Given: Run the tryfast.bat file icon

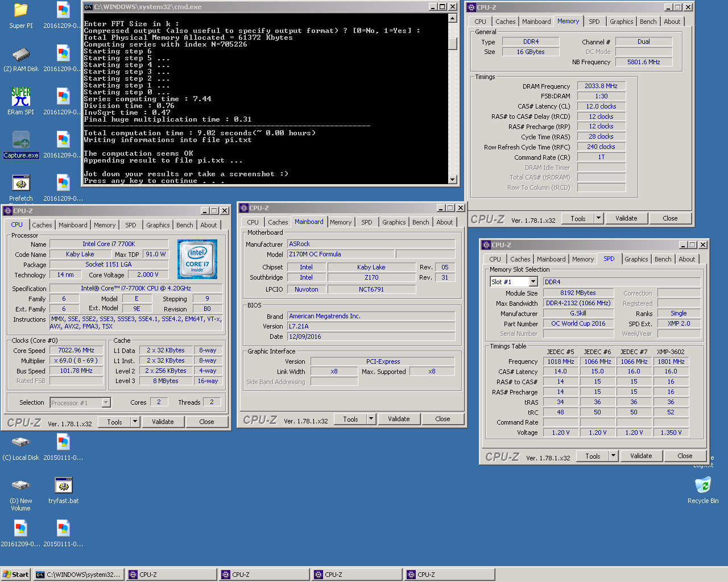Looking at the screenshot, I should click(63, 486).
